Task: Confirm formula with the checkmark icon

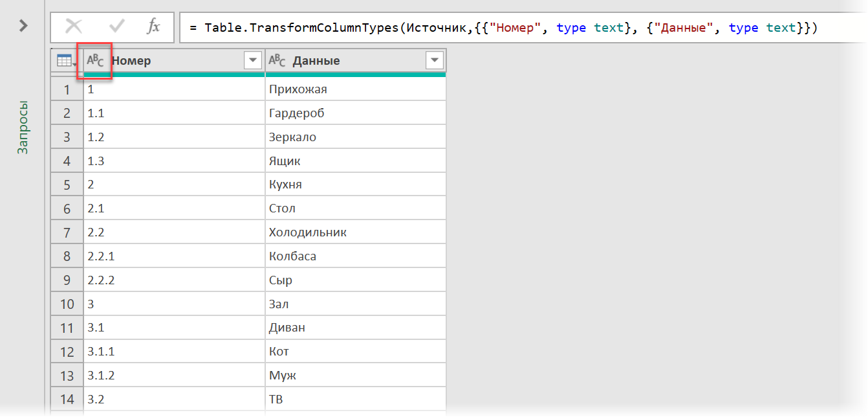Action: point(117,27)
